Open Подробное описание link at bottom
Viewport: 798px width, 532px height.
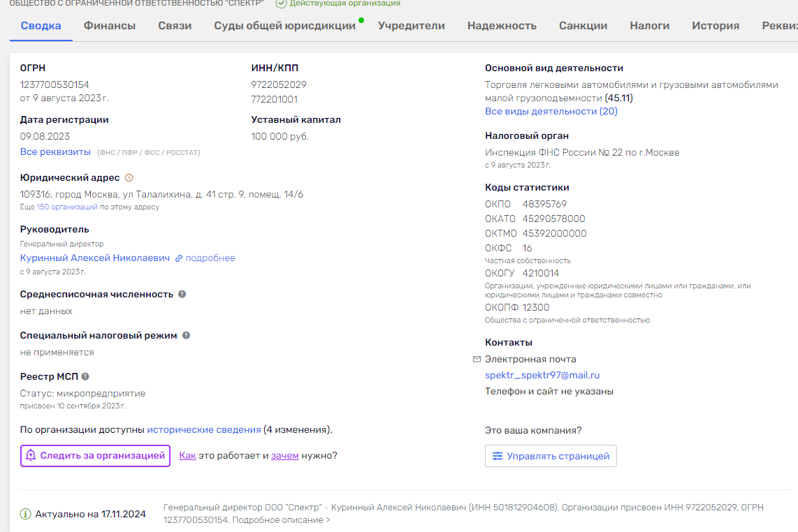pyautogui.click(x=281, y=520)
